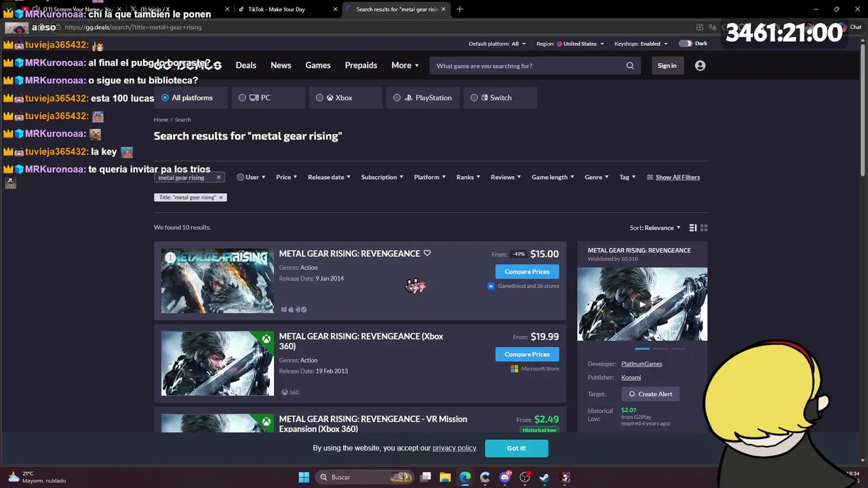Image resolution: width=868 pixels, height=488 pixels.
Task: Select the PlayStation platform radio button
Action: point(397,98)
